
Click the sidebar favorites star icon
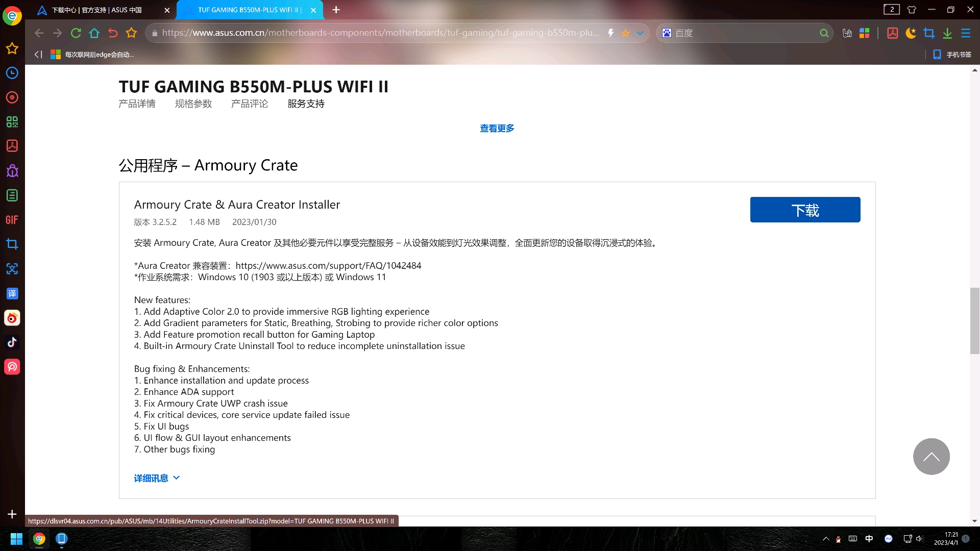click(12, 48)
